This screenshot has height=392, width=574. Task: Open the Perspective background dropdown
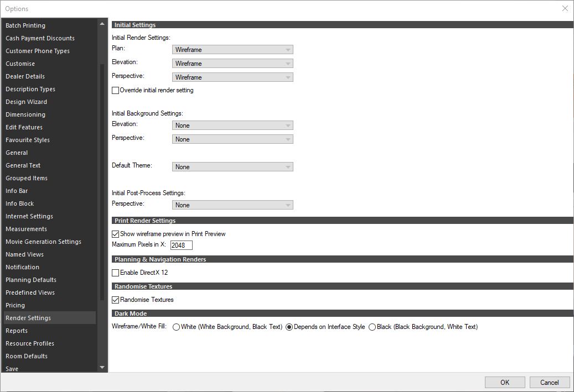click(x=232, y=139)
